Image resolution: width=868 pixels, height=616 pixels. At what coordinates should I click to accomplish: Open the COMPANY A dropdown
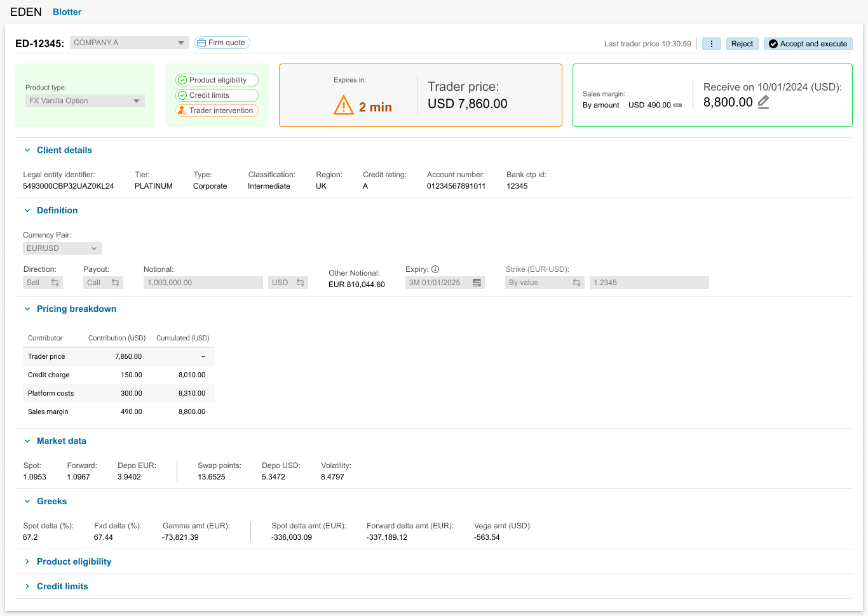tap(130, 43)
